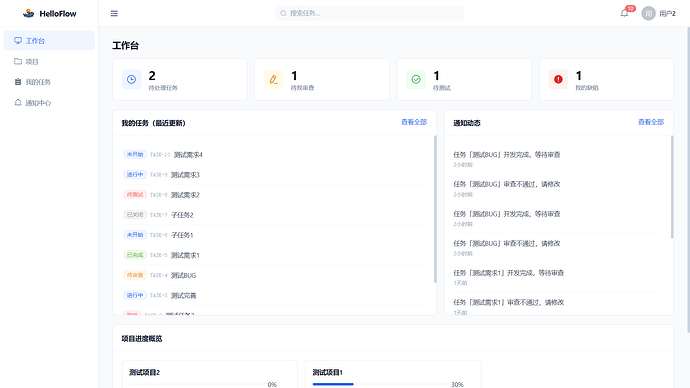Open 我的任务 in the sidebar
690x388 pixels.
[x=49, y=82]
